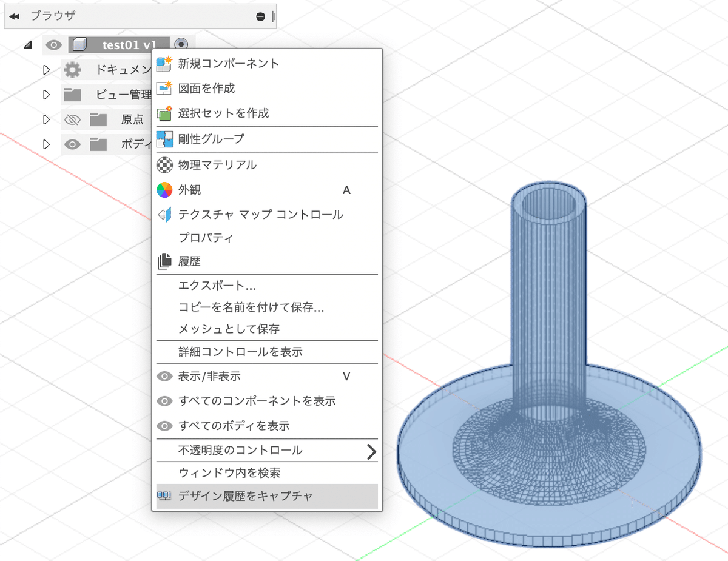Viewport: 728px width, 561px height.
Task: Click the gear icon beside ドキュメン row
Action: pyautogui.click(x=72, y=70)
